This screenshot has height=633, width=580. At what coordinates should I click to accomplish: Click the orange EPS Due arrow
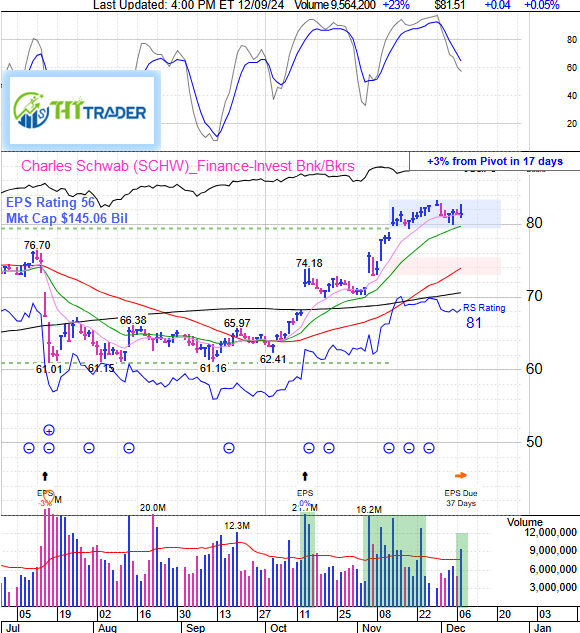click(x=461, y=476)
